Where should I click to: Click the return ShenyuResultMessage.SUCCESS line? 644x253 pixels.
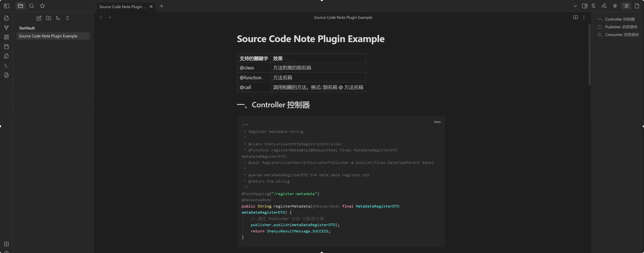click(291, 231)
